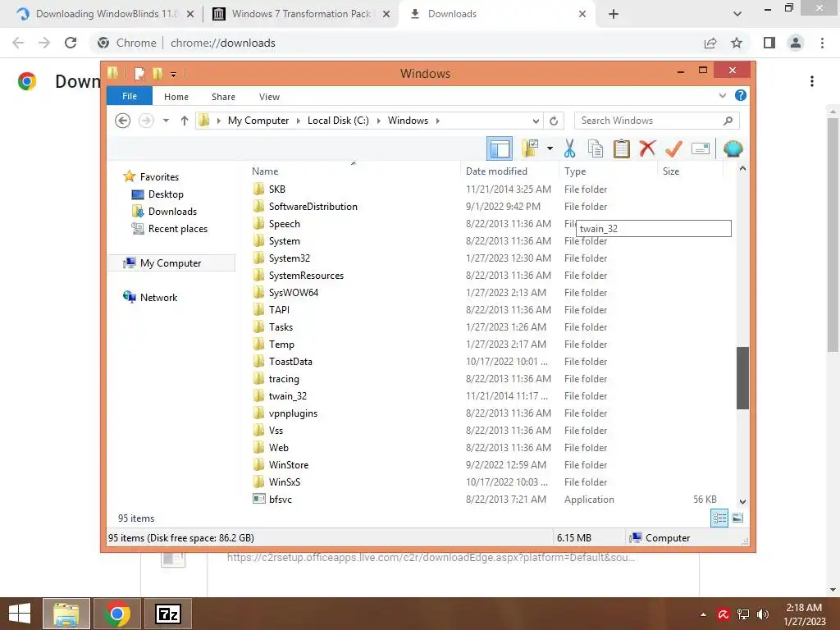Screen dimensions: 840x630
Task: Go forward in Explorer navigation
Action: (x=146, y=121)
